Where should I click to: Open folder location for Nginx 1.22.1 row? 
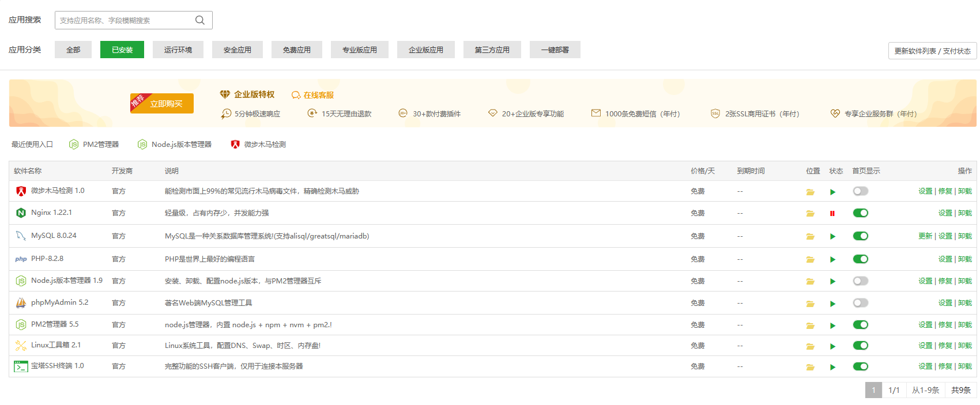[x=810, y=214]
